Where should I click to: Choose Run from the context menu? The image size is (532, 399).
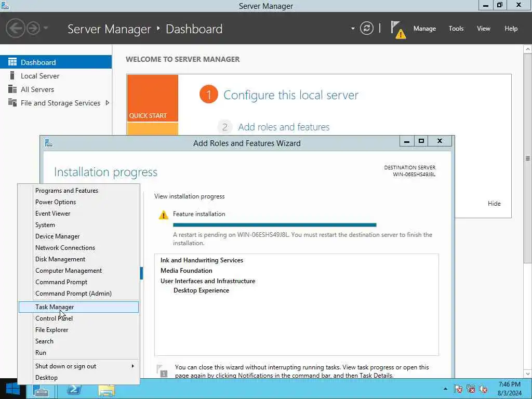[78, 353]
